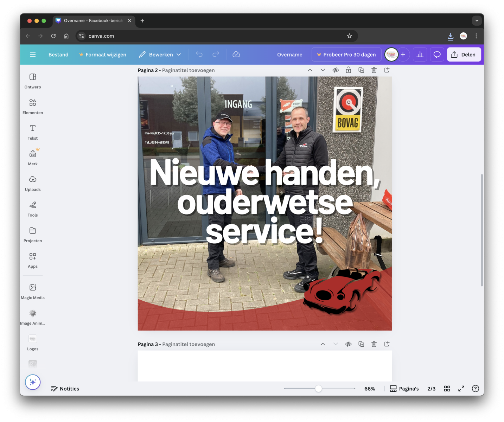This screenshot has height=422, width=504.
Task: Open the Uploads panel
Action: point(32,183)
